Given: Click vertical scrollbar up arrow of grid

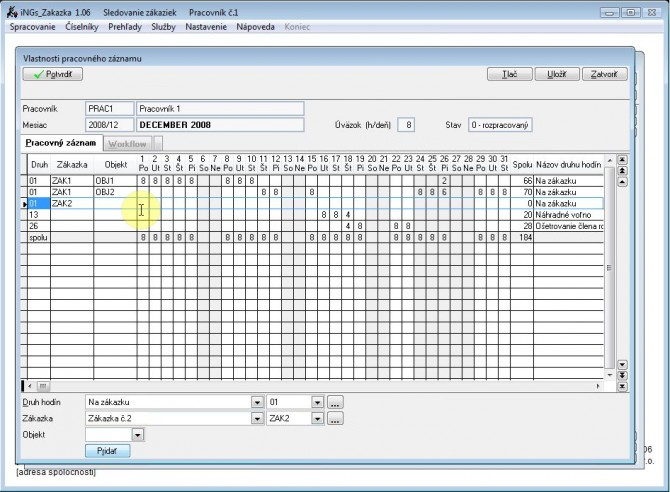Looking at the screenshot, I should 610,160.
